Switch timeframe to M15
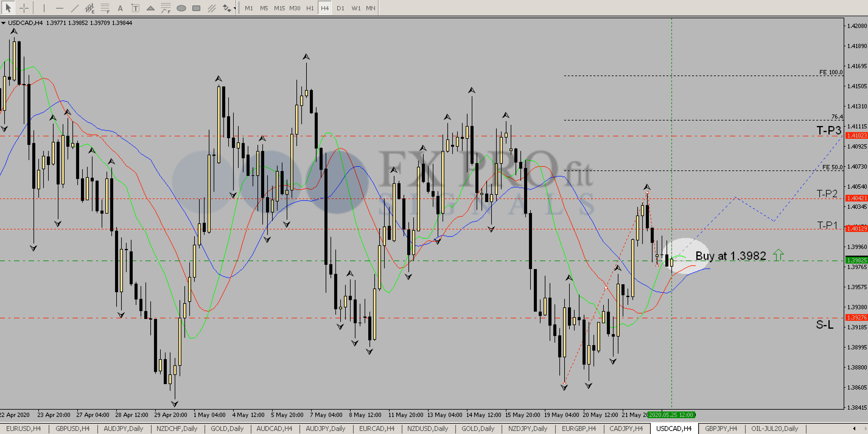The height and width of the screenshot is (434, 868). [279, 8]
